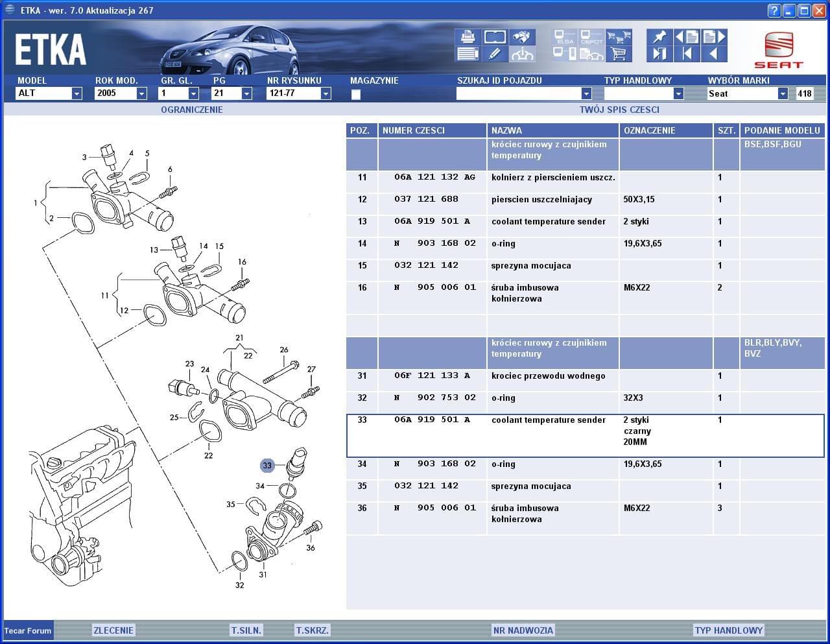830x644 pixels.
Task: Click the single shopping cart icon
Action: [619, 54]
